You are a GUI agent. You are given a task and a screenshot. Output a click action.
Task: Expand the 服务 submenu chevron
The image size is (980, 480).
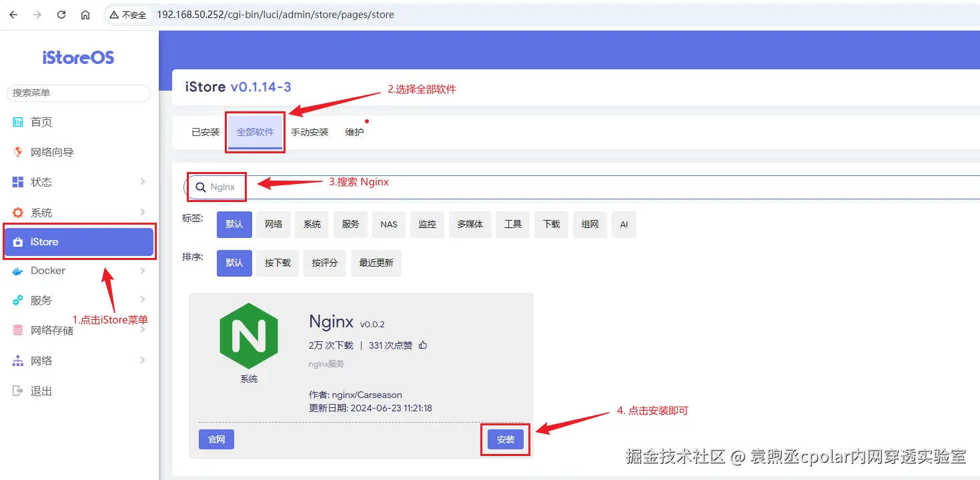click(143, 301)
